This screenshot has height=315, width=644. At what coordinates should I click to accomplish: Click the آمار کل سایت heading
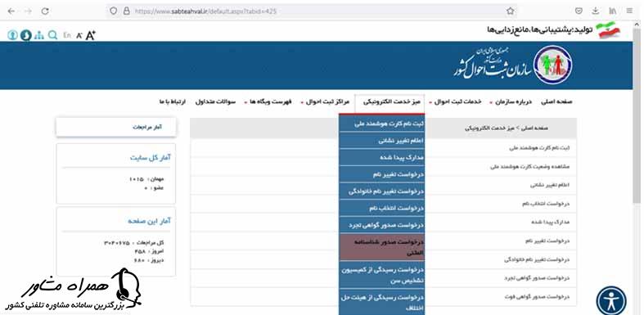click(x=151, y=158)
